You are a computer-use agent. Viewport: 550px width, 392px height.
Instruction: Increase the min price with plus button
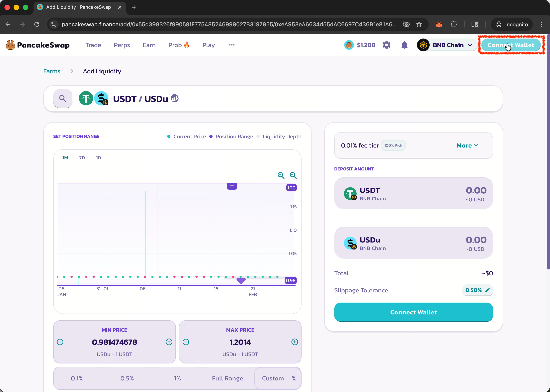point(169,342)
